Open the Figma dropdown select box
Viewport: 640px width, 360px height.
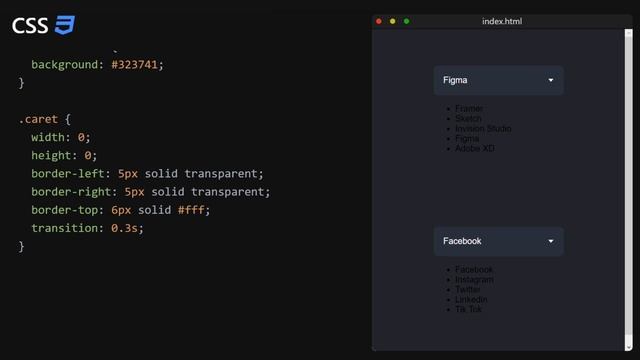point(498,80)
